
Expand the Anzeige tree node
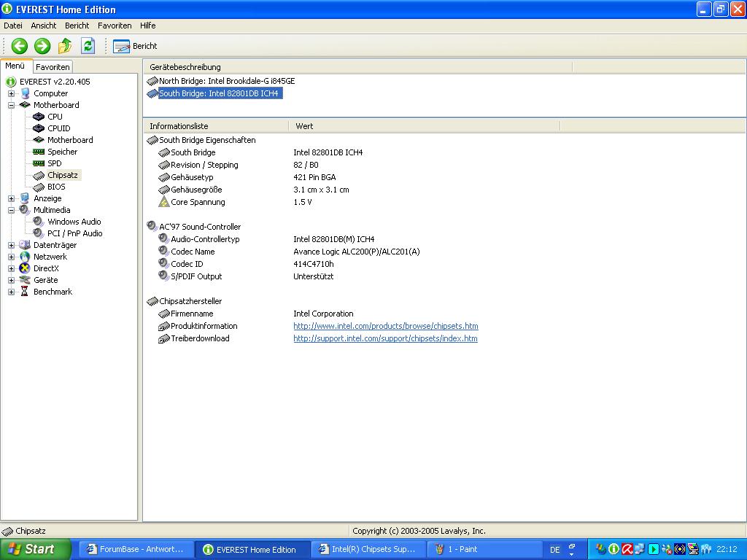click(x=11, y=198)
